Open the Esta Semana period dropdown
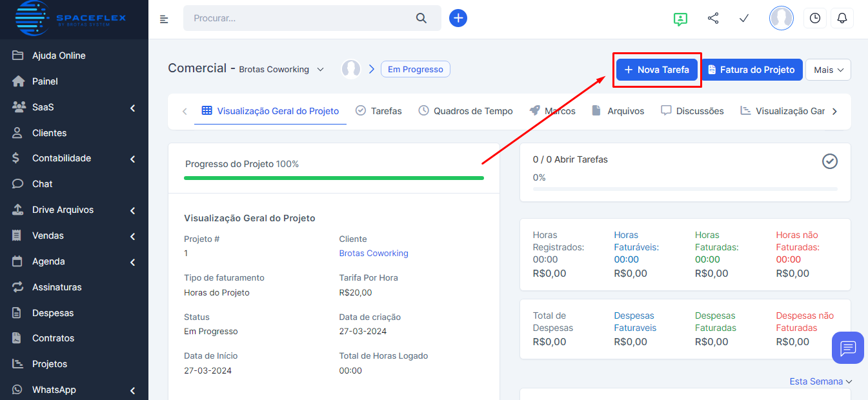868x400 pixels. pyautogui.click(x=821, y=381)
